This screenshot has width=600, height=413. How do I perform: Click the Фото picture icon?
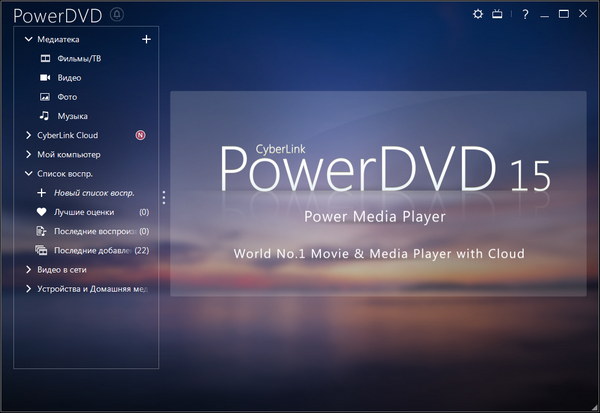[x=45, y=97]
